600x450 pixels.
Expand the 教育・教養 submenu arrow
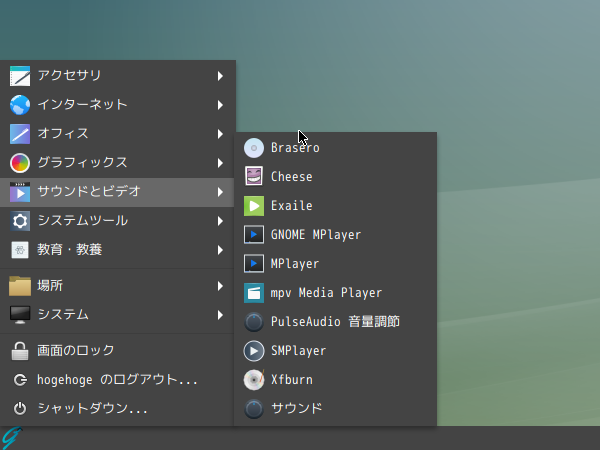[x=220, y=250]
